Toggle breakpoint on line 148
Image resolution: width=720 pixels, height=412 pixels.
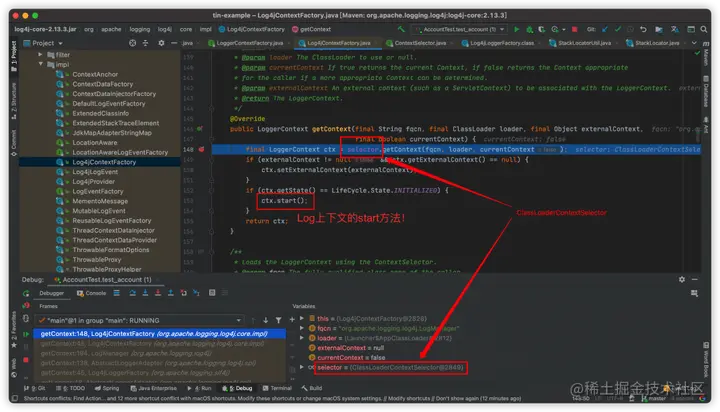pos(201,149)
